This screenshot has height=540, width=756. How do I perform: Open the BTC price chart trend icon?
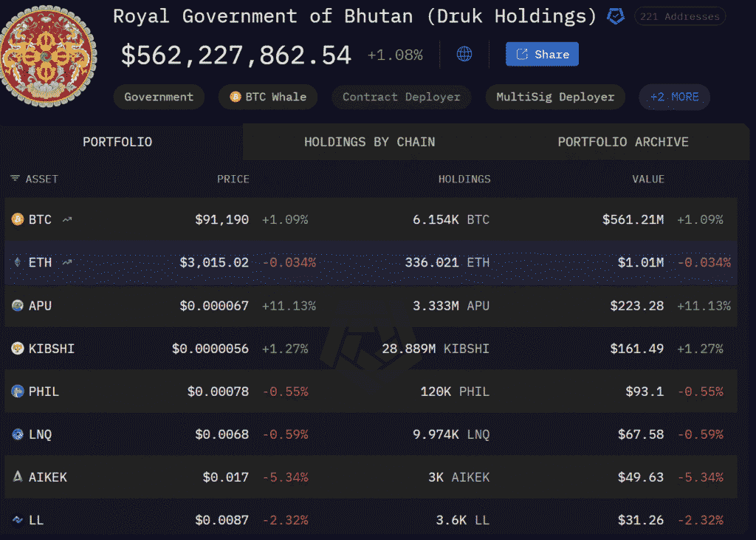tap(67, 219)
